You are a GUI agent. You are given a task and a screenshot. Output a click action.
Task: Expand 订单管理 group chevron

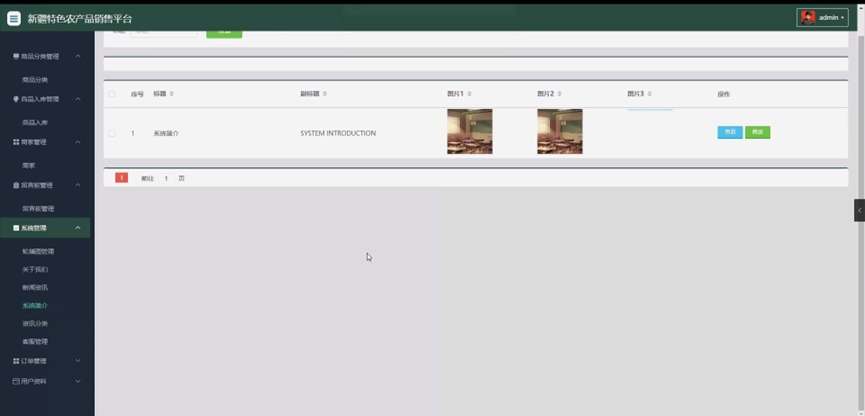[78, 361]
